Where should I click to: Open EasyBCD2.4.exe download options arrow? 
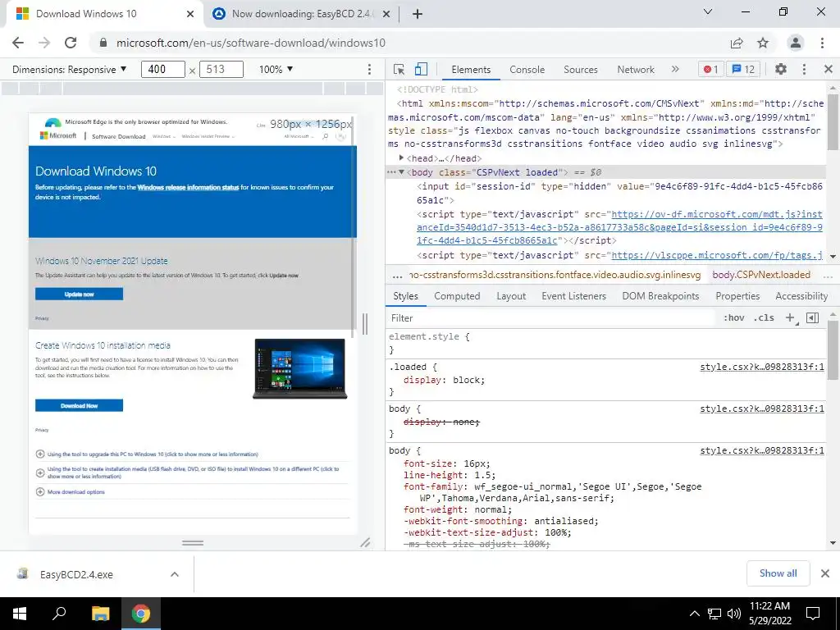pos(175,574)
